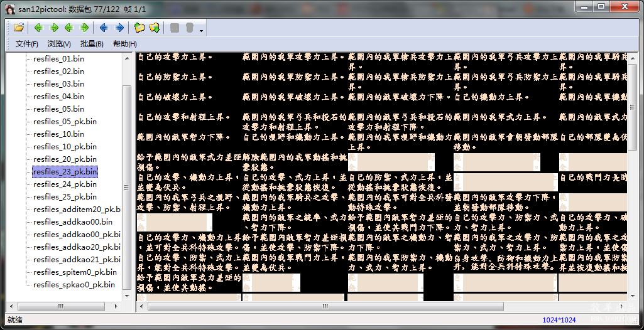This screenshot has height=330, width=644.
Task: Select the resfiles_addkao00_pk file entry
Action: click(x=77, y=235)
